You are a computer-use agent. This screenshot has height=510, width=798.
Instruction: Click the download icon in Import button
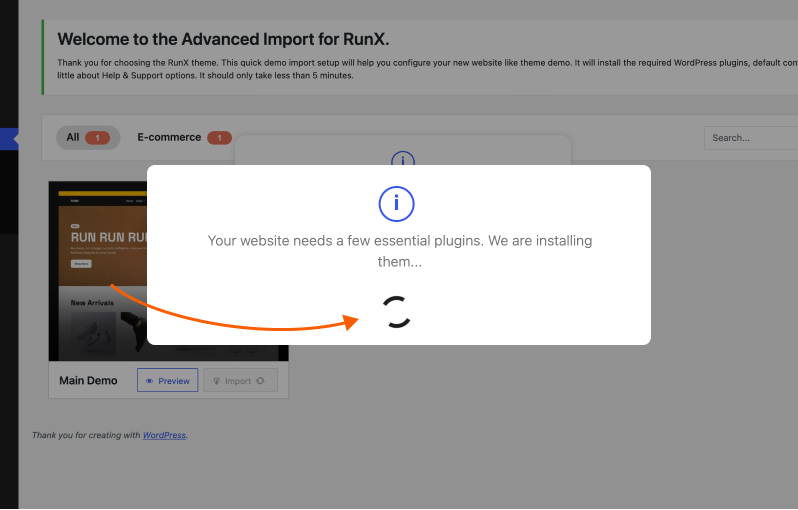pos(216,381)
